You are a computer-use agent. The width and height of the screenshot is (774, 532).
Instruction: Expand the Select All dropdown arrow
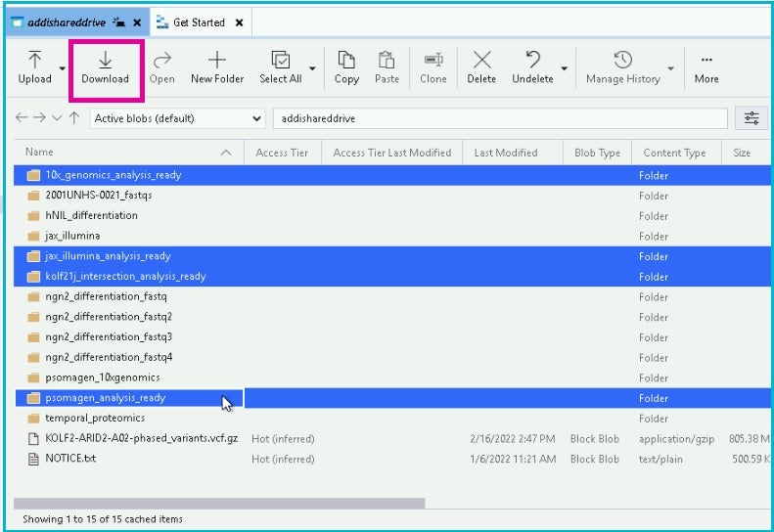313,69
